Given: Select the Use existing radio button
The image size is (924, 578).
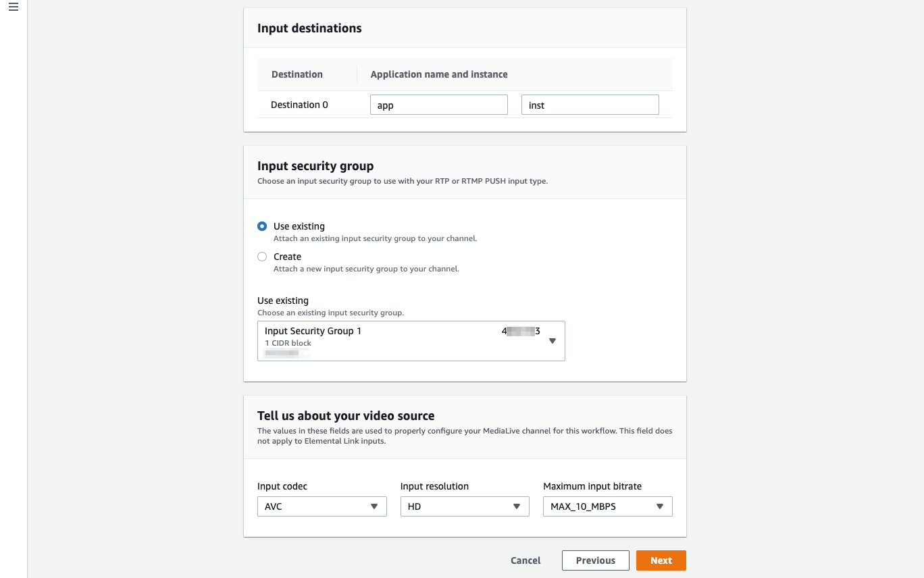Looking at the screenshot, I should (262, 227).
